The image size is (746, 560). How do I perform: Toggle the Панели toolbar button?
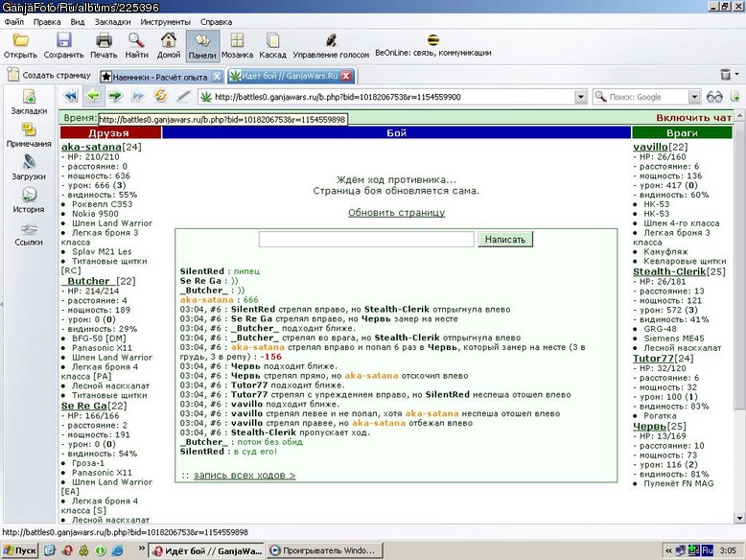point(202,46)
